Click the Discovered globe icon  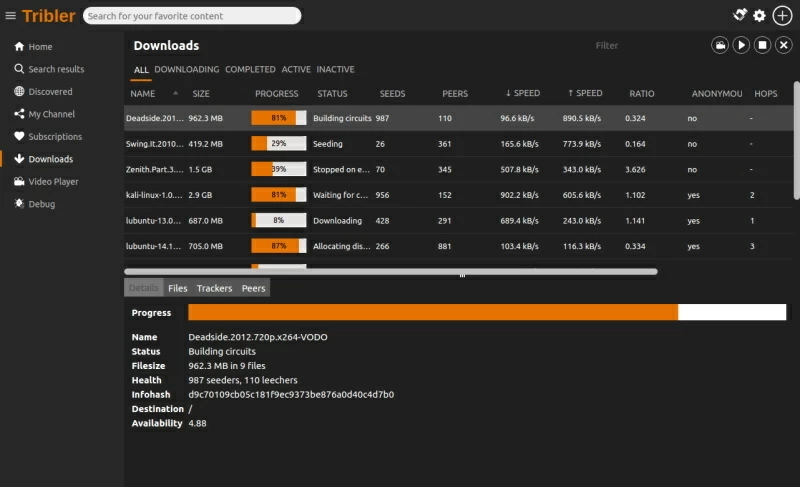19,91
